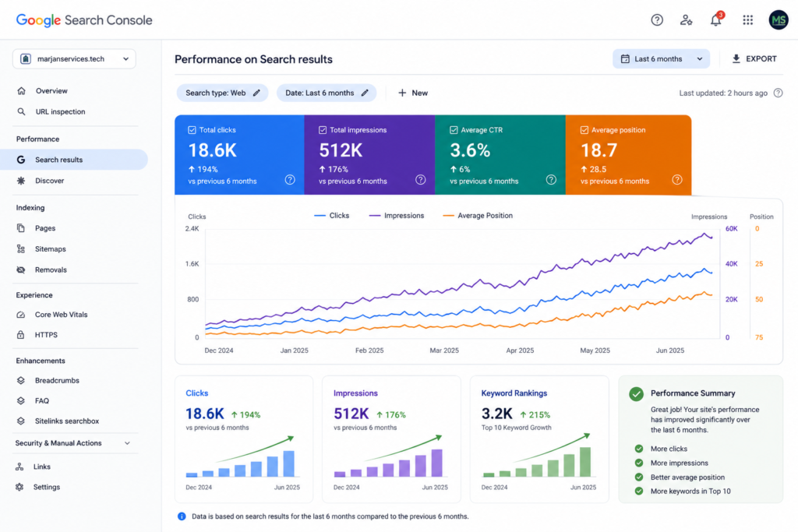The width and height of the screenshot is (798, 532).
Task: Click the Links network icon in sidebar
Action: [19, 467]
